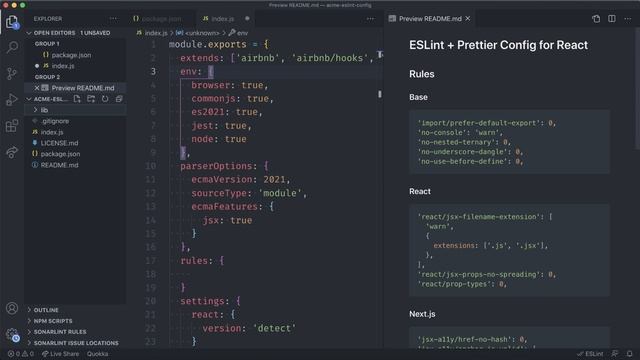Click the markdown preview vertical scrollbar
Image resolution: width=640 pixels, height=360 pixels.
tap(637, 89)
